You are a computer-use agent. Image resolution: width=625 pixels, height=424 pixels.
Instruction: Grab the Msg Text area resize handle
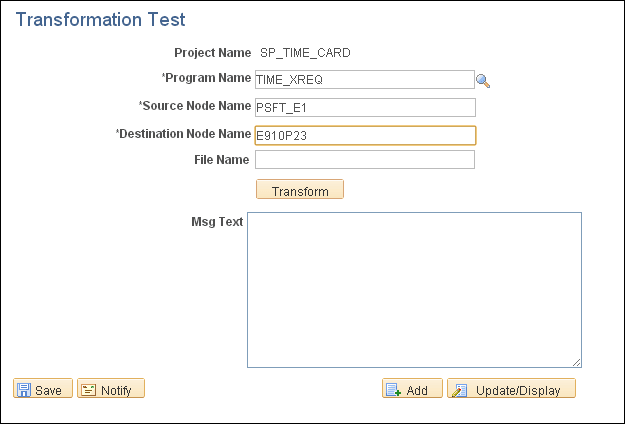pyautogui.click(x=576, y=362)
